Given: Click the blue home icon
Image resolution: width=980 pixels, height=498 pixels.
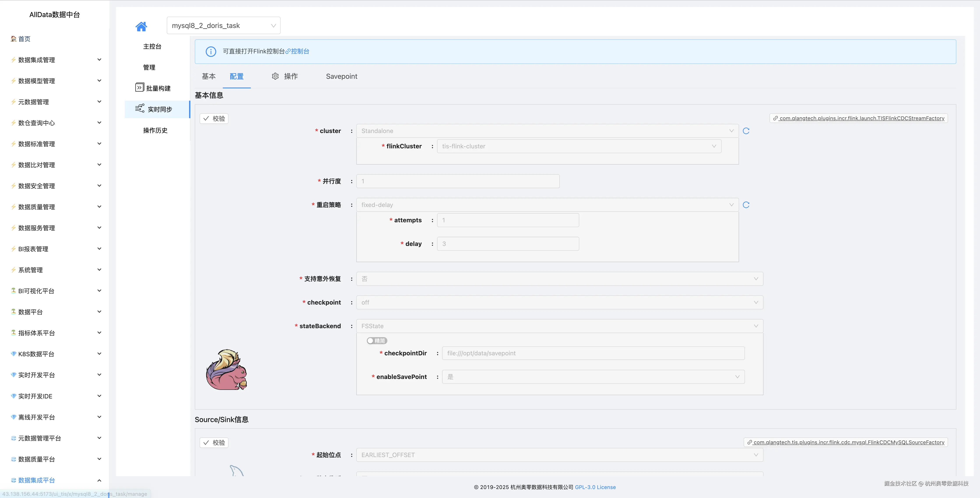Looking at the screenshot, I should (141, 26).
